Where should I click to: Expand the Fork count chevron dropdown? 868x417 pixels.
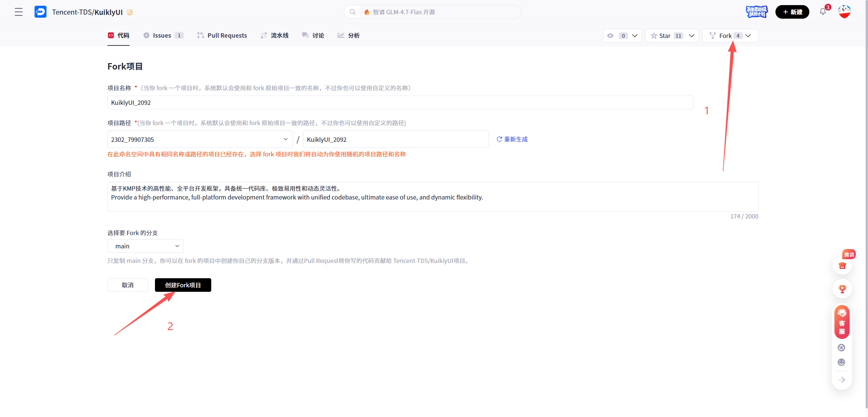coord(748,35)
